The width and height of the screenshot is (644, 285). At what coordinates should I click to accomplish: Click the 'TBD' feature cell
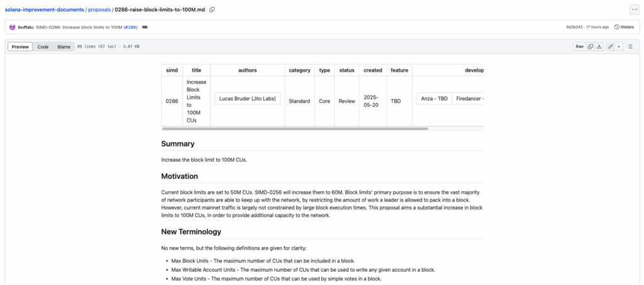tap(399, 101)
